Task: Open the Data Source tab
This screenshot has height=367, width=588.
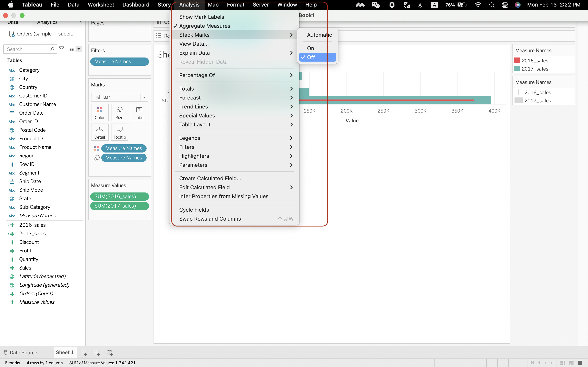Action: click(23, 353)
